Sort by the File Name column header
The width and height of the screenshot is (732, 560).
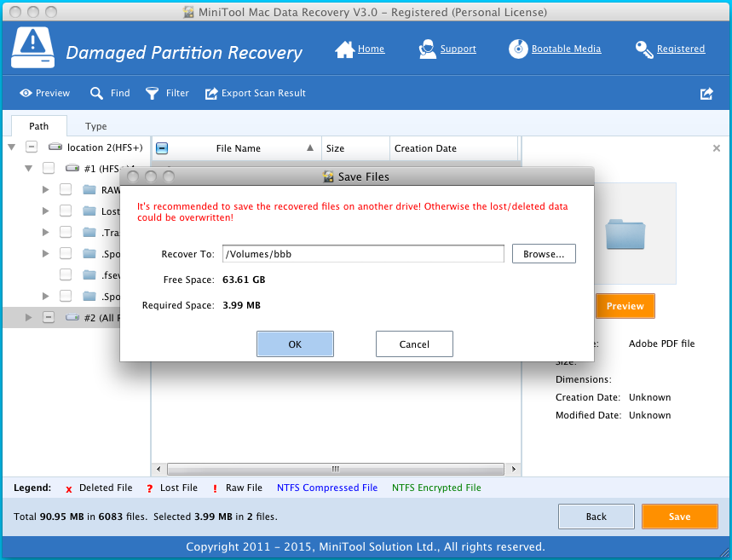238,148
